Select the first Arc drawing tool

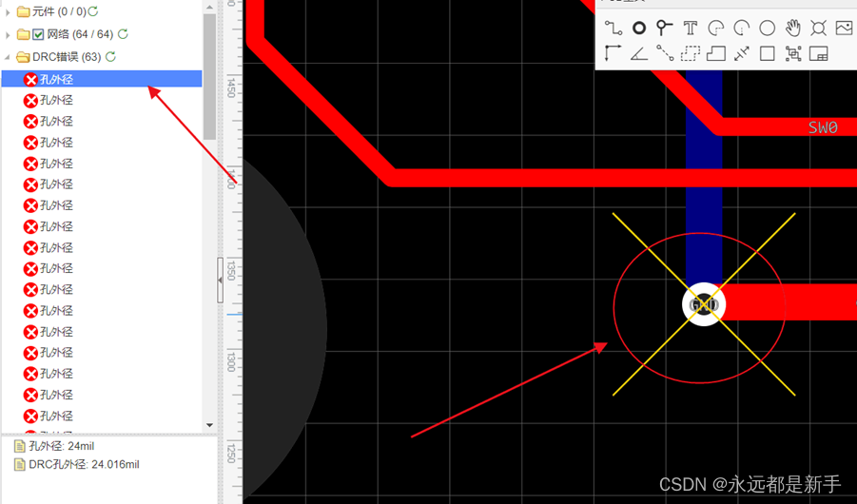click(x=716, y=28)
